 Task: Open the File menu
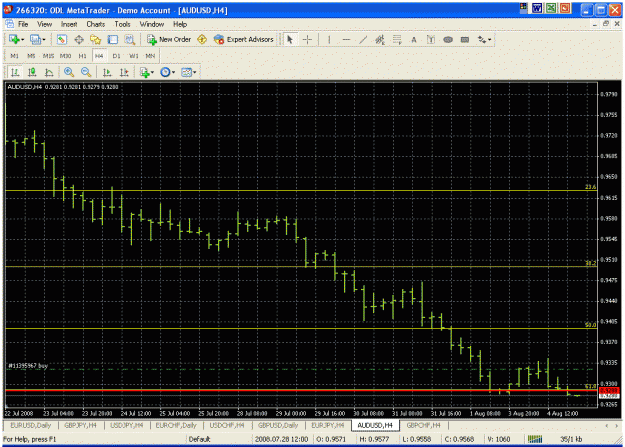coord(23,24)
